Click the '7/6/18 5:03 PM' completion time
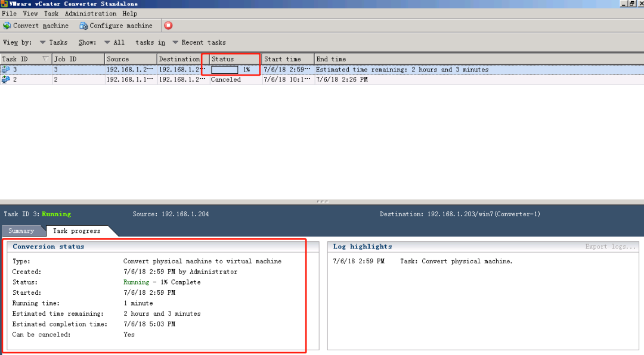Image resolution: width=644 pixels, height=355 pixels. 150,324
